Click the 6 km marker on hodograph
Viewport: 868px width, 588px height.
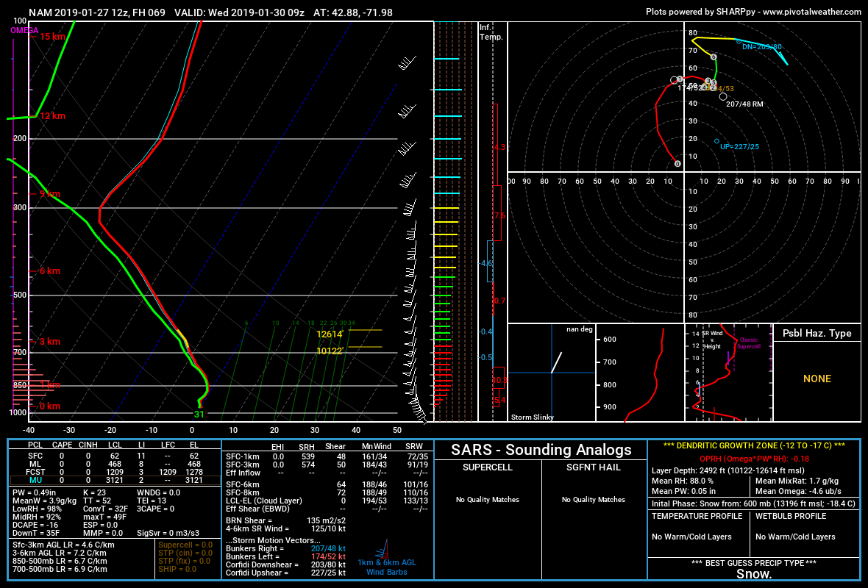point(714,57)
